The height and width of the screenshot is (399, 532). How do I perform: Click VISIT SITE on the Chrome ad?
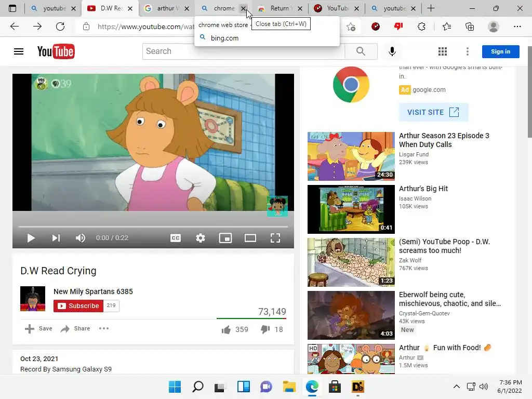pyautogui.click(x=433, y=112)
